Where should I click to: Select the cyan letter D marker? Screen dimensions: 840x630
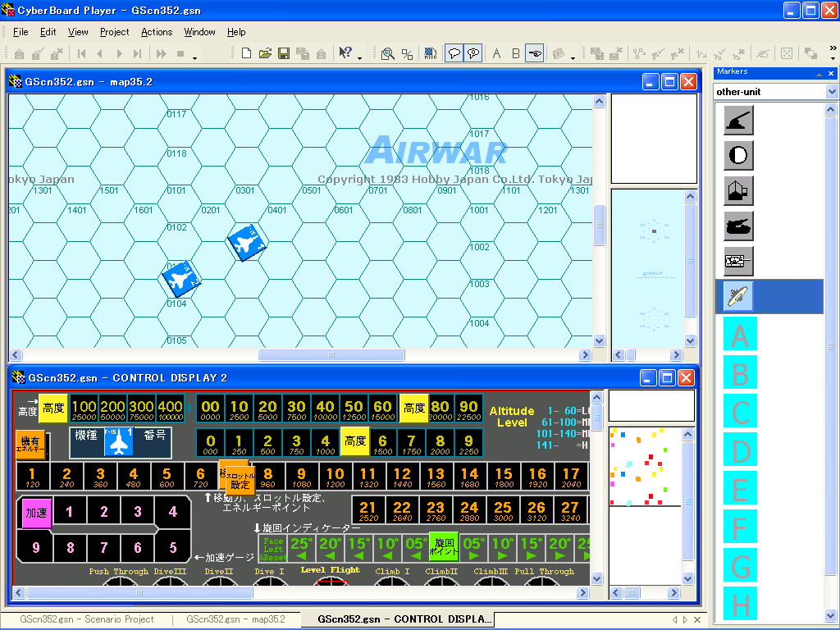(x=741, y=450)
